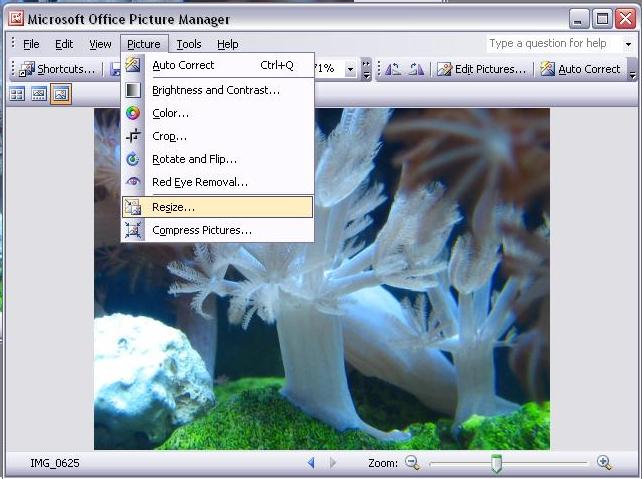Viewport: 642px width, 479px height.
Task: Minimize the Picture Manager window
Action: tap(578, 19)
